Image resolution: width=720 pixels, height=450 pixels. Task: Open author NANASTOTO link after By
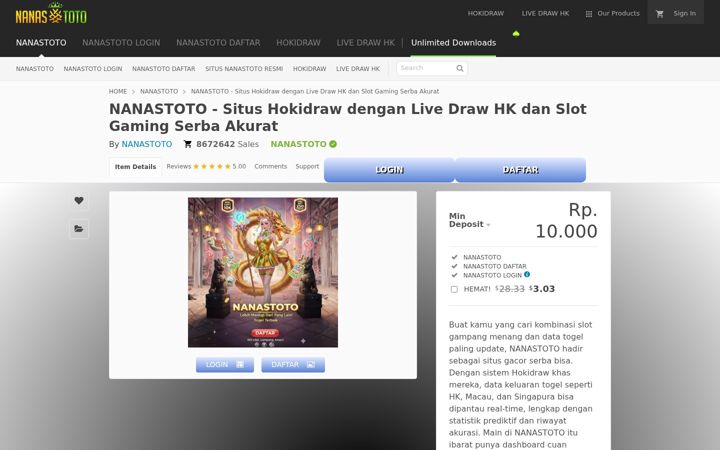(146, 144)
